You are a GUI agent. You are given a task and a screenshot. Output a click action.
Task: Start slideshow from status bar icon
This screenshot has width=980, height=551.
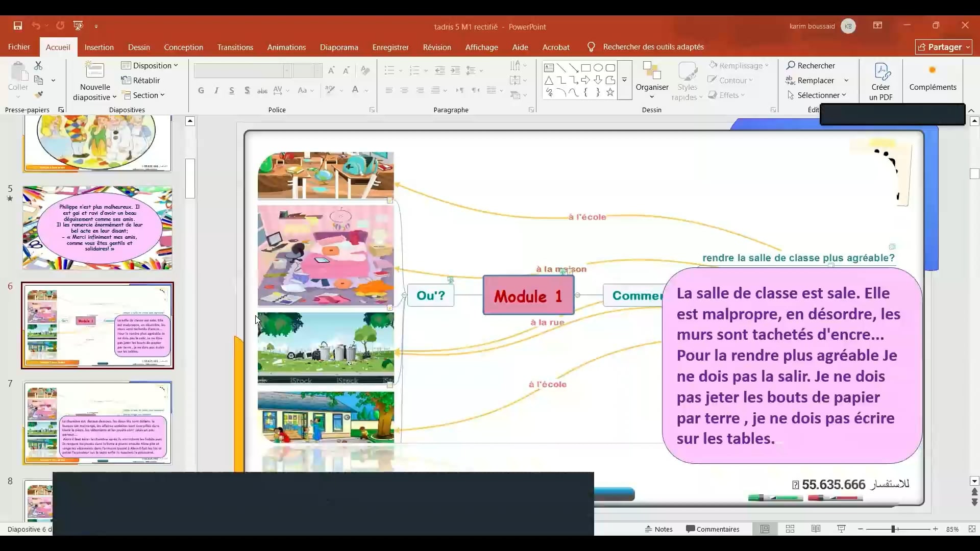[x=841, y=529]
